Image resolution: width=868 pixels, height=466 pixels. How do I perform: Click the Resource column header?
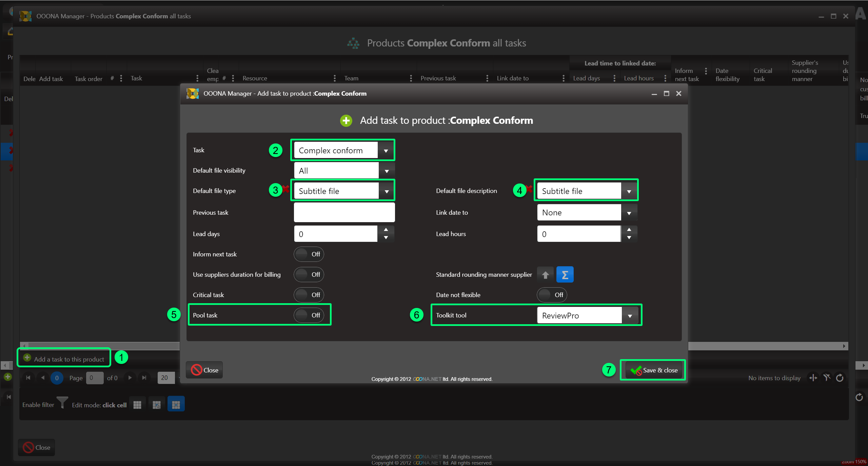pos(255,78)
